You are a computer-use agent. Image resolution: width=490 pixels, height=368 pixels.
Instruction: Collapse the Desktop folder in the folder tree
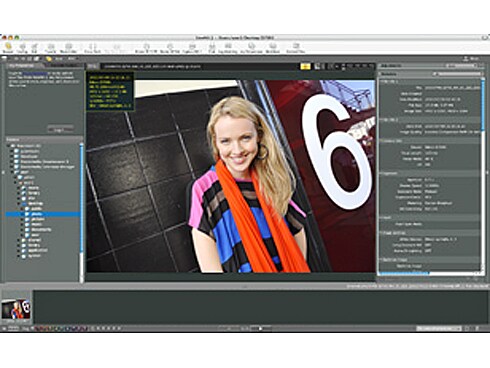pos(19,203)
